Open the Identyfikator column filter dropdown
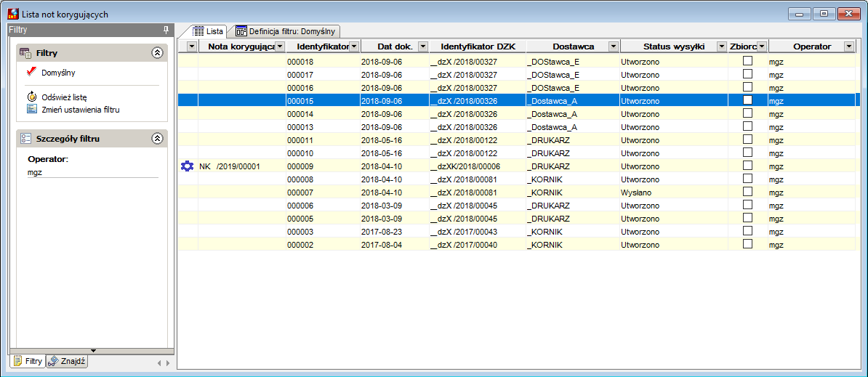This screenshot has width=868, height=377. pos(354,46)
